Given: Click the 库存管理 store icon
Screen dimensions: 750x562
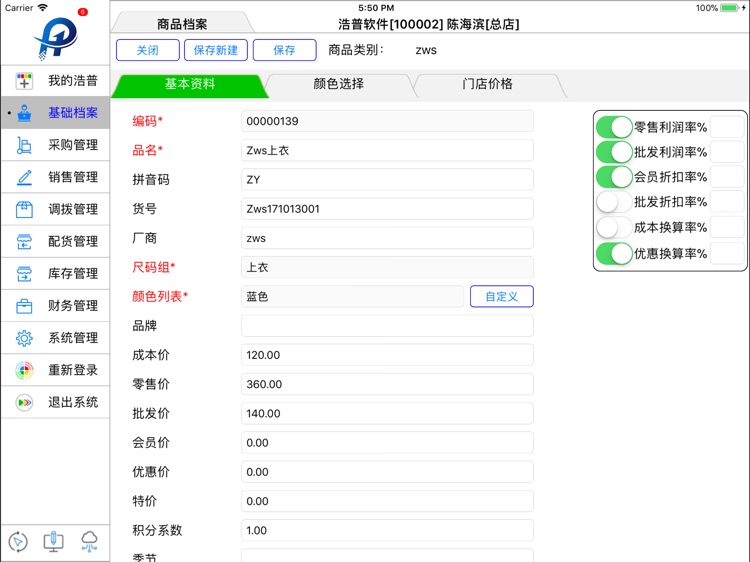Looking at the screenshot, I should point(24,274).
